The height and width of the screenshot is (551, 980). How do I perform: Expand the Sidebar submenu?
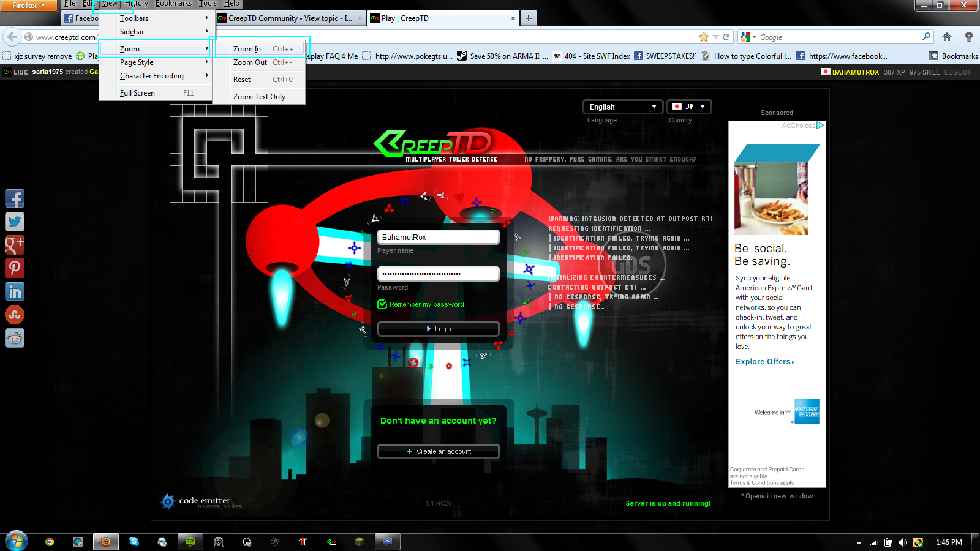coord(157,32)
